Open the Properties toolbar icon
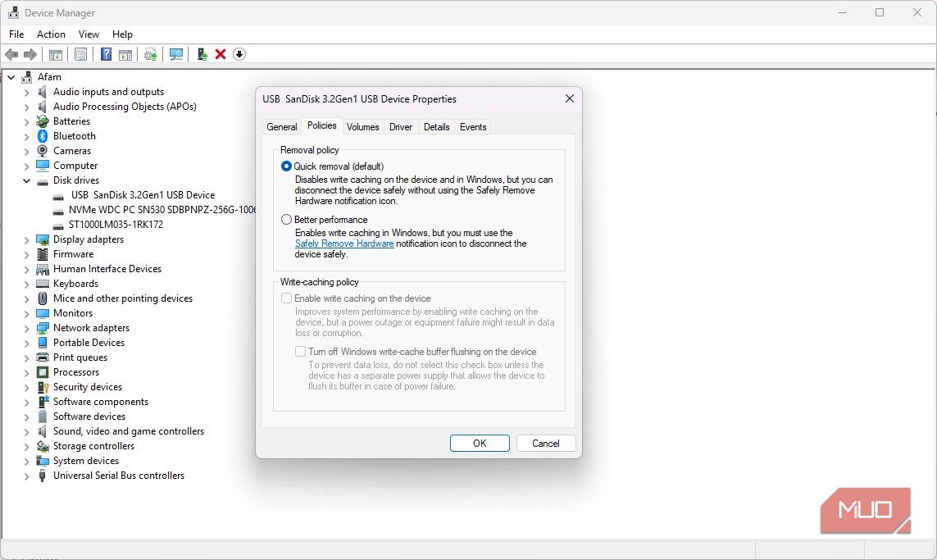 coord(80,54)
